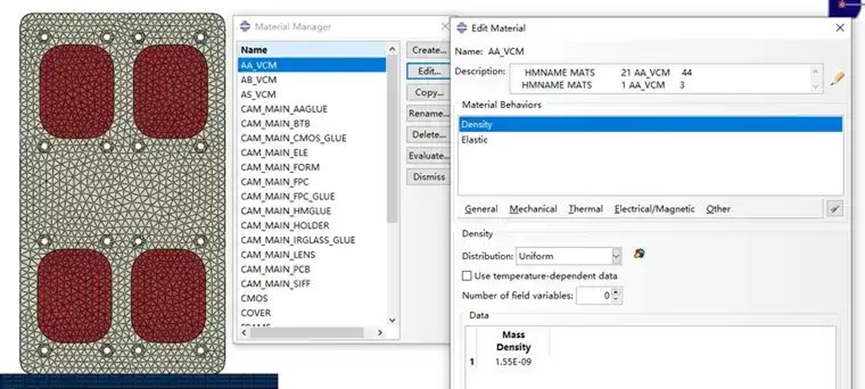This screenshot has width=865, height=389.
Task: Select CAM_MAIN_LENS material
Action: click(x=312, y=254)
